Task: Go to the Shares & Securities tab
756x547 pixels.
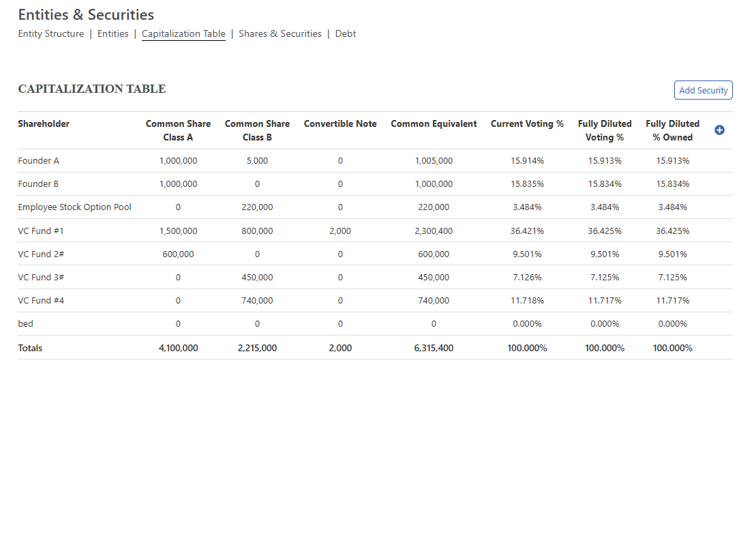Action: (x=279, y=33)
